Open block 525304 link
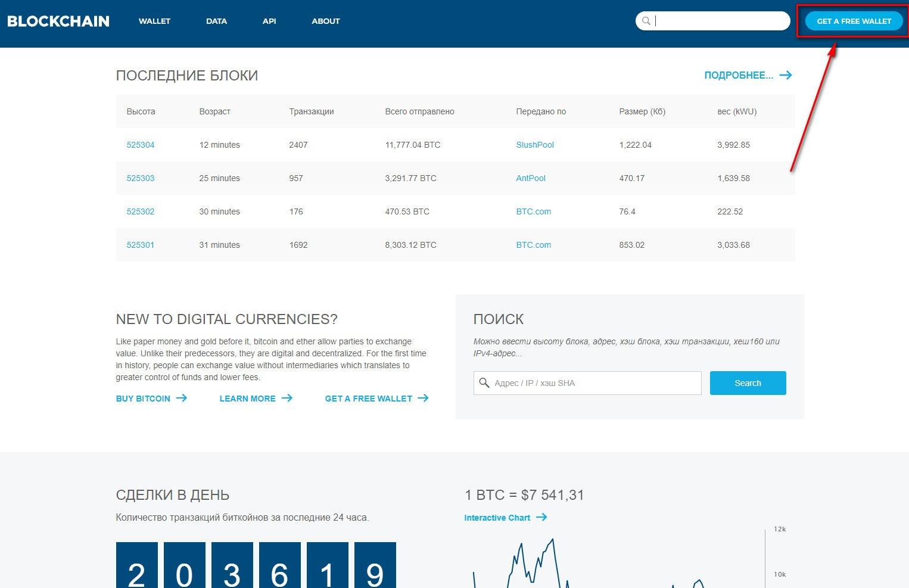The image size is (909, 588). 141,145
